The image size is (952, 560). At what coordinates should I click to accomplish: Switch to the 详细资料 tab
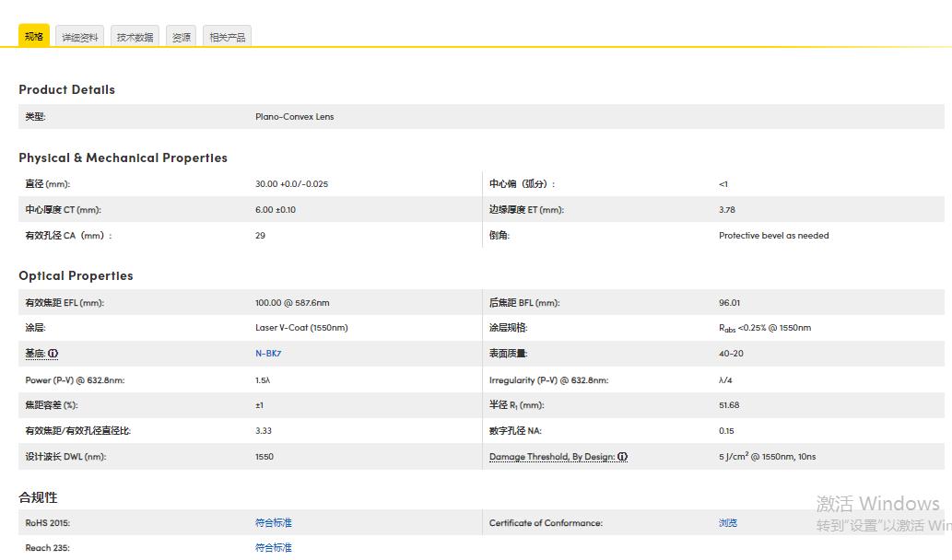[80, 38]
